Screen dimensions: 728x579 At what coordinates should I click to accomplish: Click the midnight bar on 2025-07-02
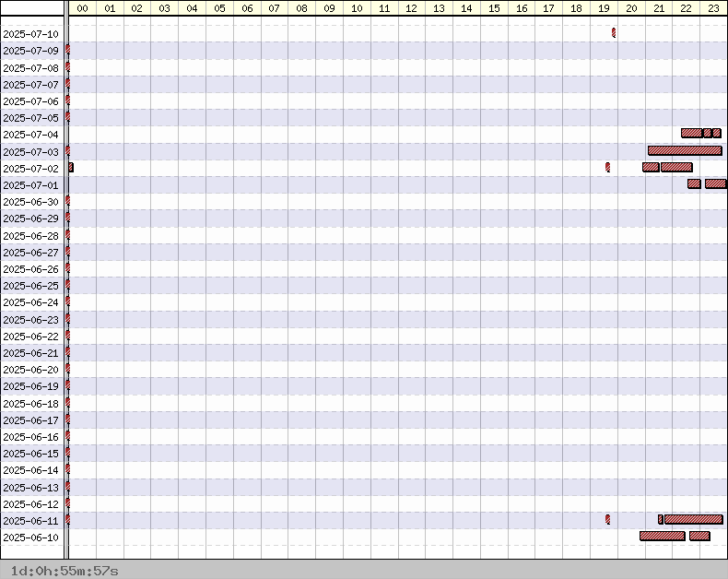point(71,167)
